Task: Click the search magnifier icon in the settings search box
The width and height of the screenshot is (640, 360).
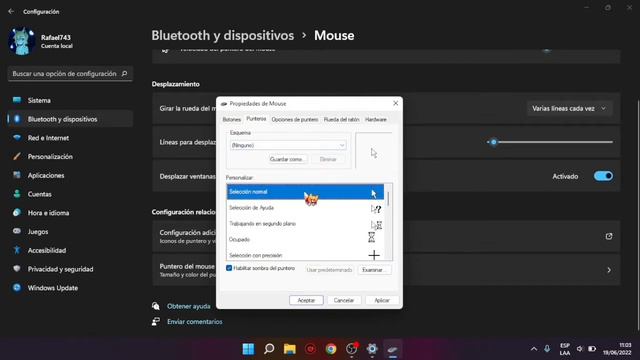Action: point(124,73)
